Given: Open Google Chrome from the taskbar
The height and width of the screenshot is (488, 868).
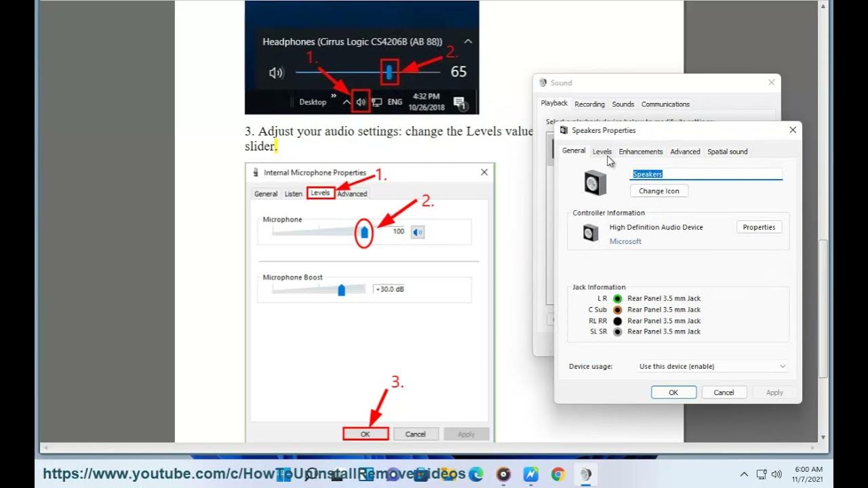Looking at the screenshot, I should click(558, 474).
